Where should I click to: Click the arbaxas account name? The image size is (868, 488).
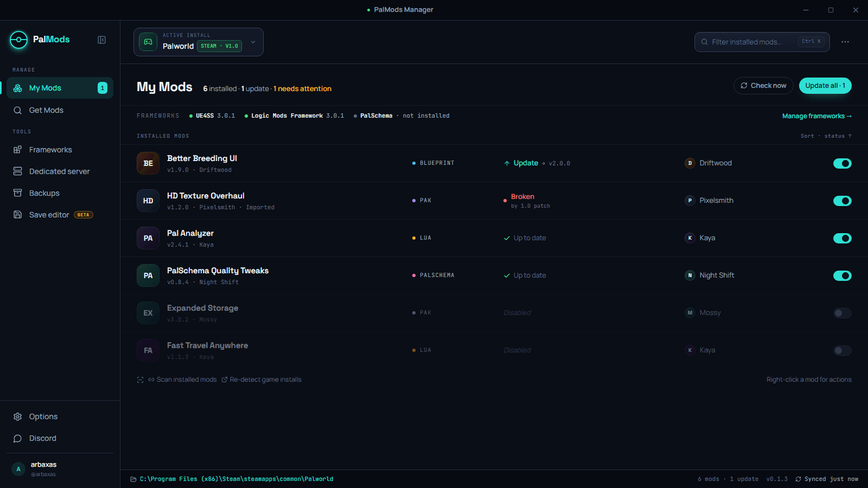[43, 465]
